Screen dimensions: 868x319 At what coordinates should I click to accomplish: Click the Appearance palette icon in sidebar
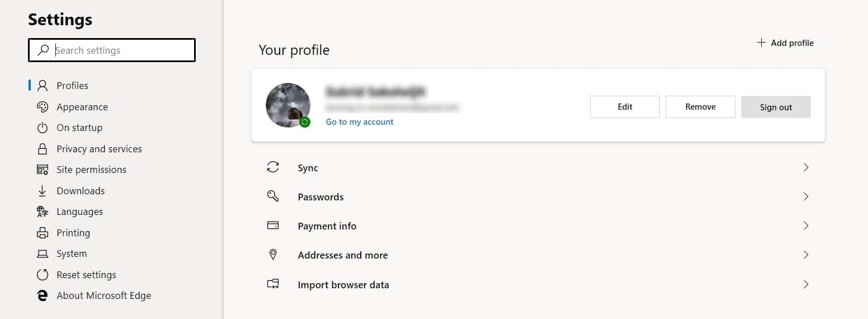[x=43, y=107]
